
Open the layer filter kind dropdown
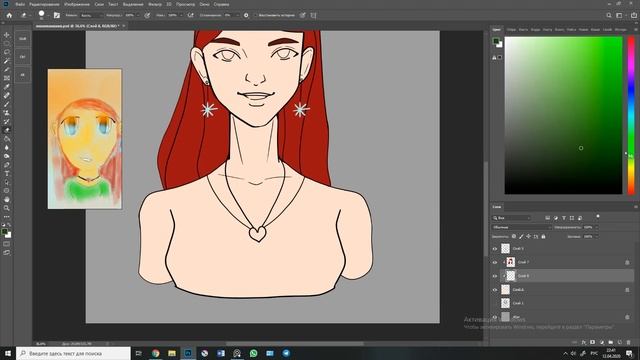[x=512, y=218]
